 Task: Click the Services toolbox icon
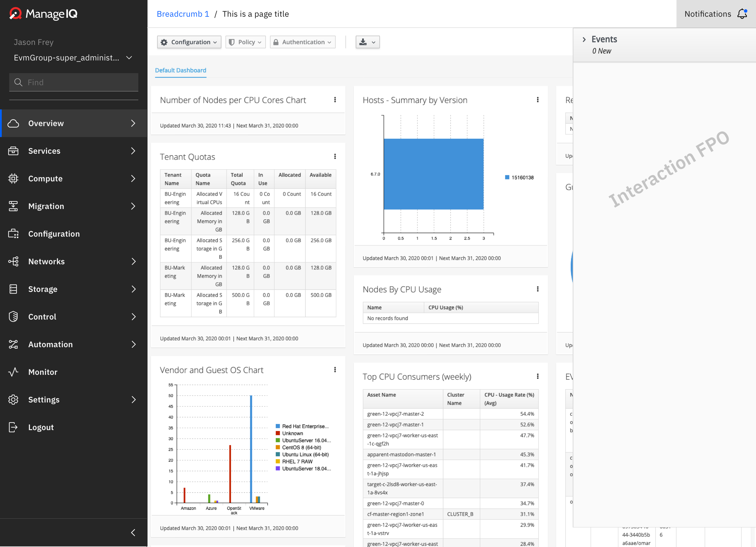click(x=13, y=151)
